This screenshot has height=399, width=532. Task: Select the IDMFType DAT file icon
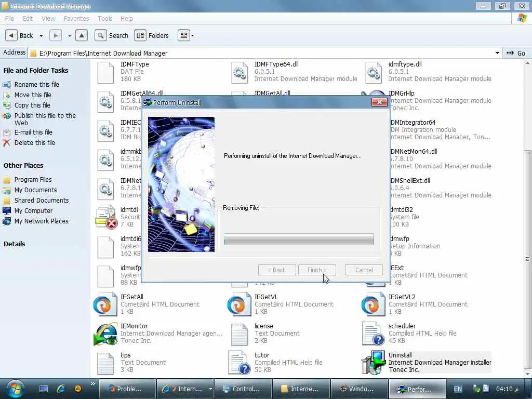coord(105,72)
